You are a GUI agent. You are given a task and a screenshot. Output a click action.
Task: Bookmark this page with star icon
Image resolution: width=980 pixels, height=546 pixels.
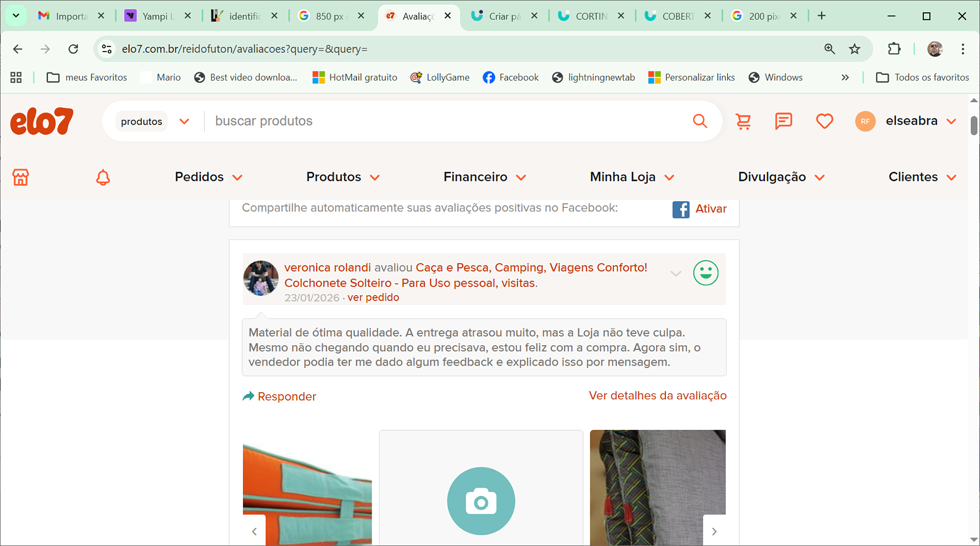[x=854, y=49]
